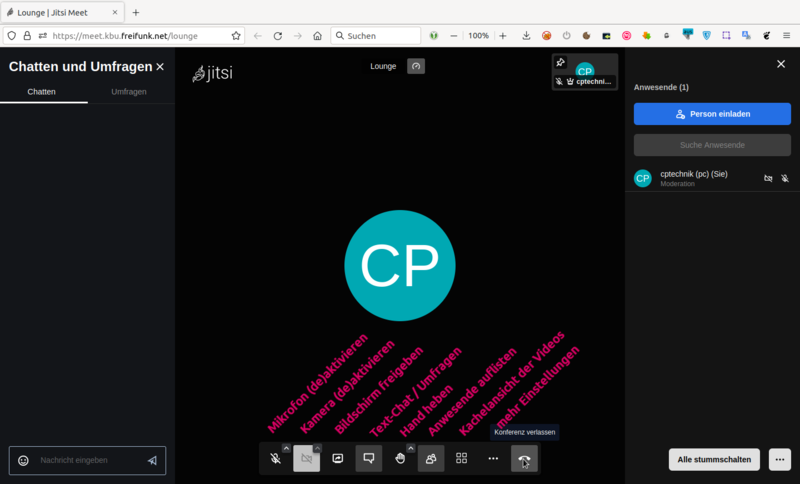Click the Firefox downloads icon
Image resolution: width=800 pixels, height=484 pixels.
point(526,35)
